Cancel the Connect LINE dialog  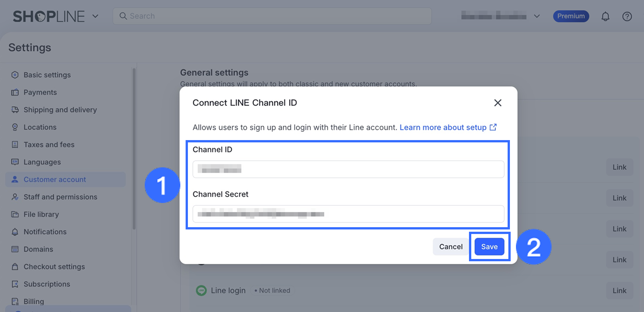[x=451, y=246]
